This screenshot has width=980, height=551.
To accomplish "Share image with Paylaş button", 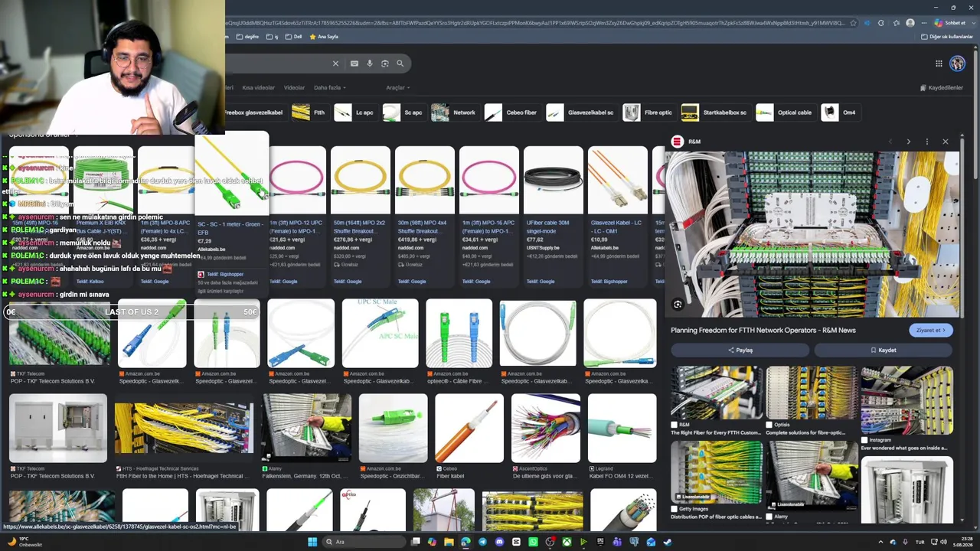I will [740, 350].
